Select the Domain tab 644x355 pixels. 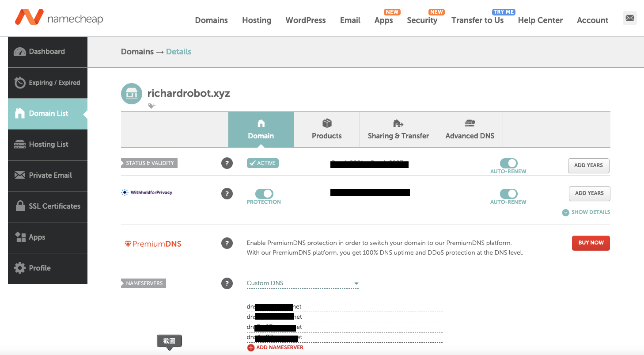coord(261,130)
